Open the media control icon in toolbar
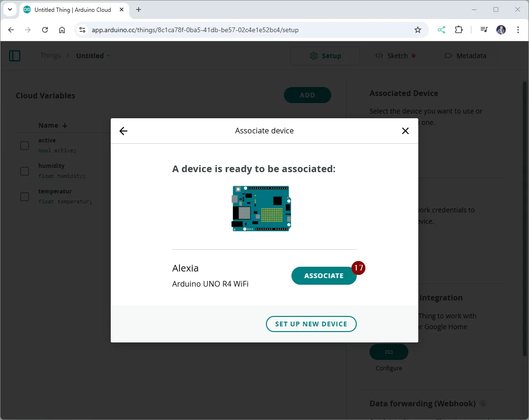 point(484,30)
